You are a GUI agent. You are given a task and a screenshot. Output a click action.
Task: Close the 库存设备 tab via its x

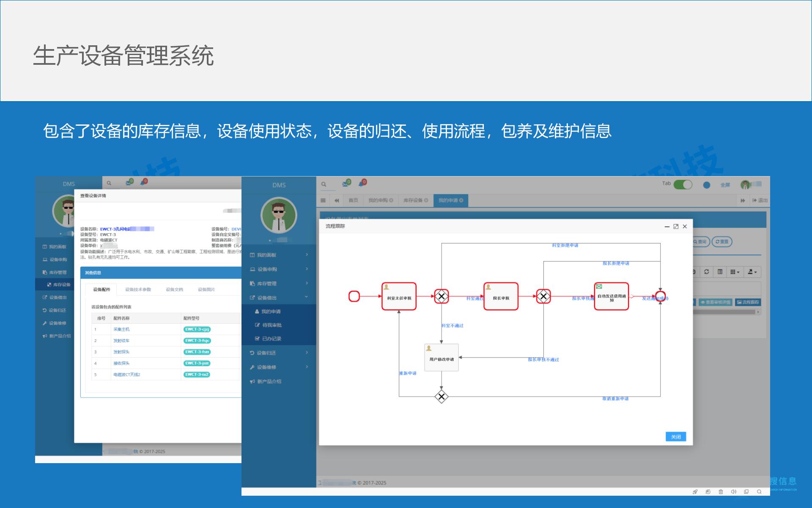pos(426,200)
